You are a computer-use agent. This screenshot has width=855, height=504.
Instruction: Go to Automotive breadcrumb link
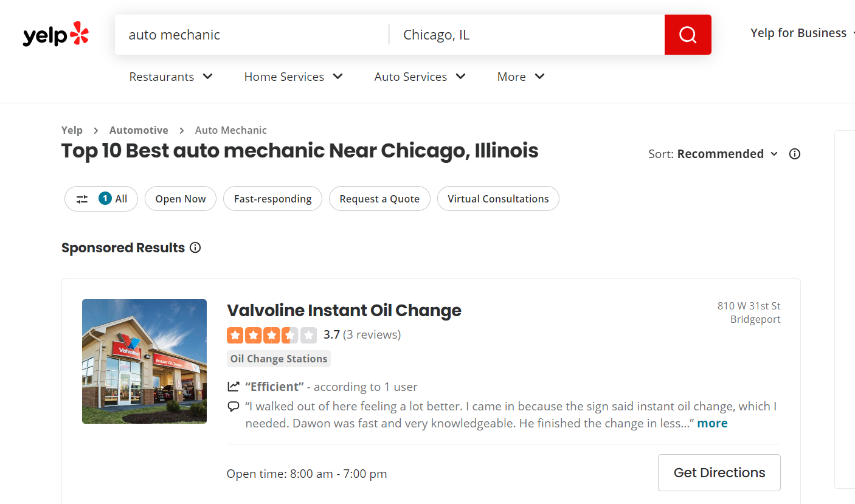pyautogui.click(x=139, y=130)
